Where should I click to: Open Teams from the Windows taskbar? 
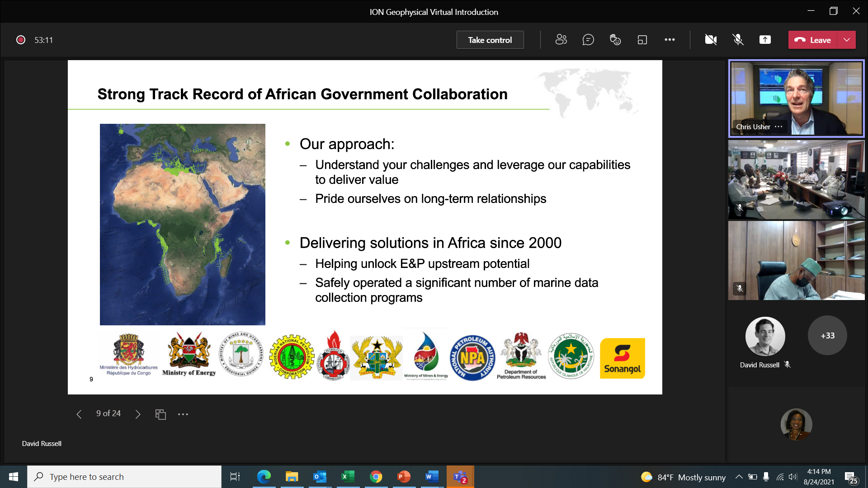[460, 477]
